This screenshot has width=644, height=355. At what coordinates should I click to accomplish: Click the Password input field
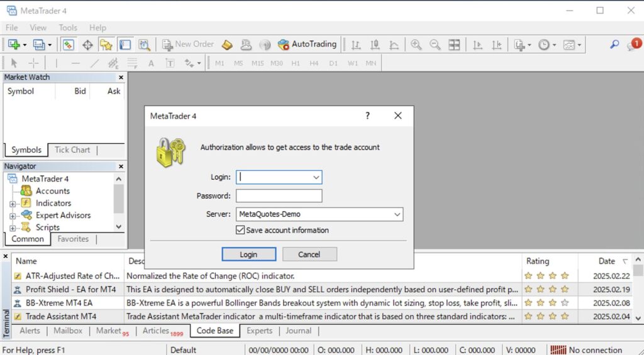tap(279, 196)
